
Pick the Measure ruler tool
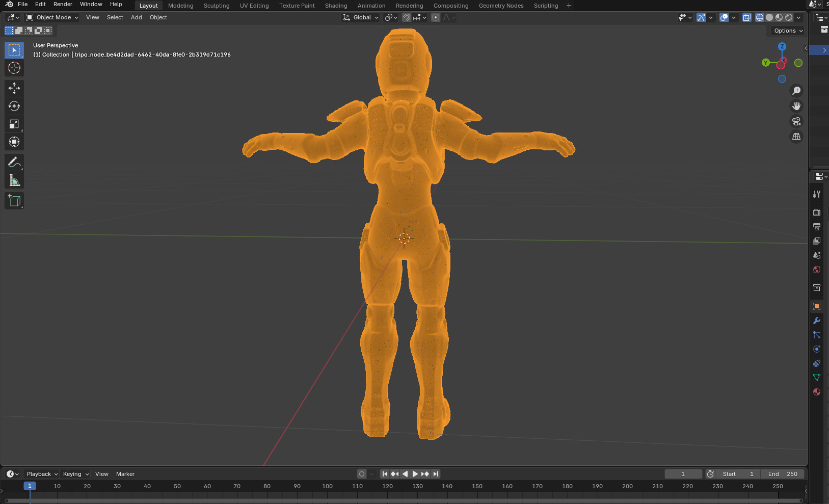coord(14,180)
